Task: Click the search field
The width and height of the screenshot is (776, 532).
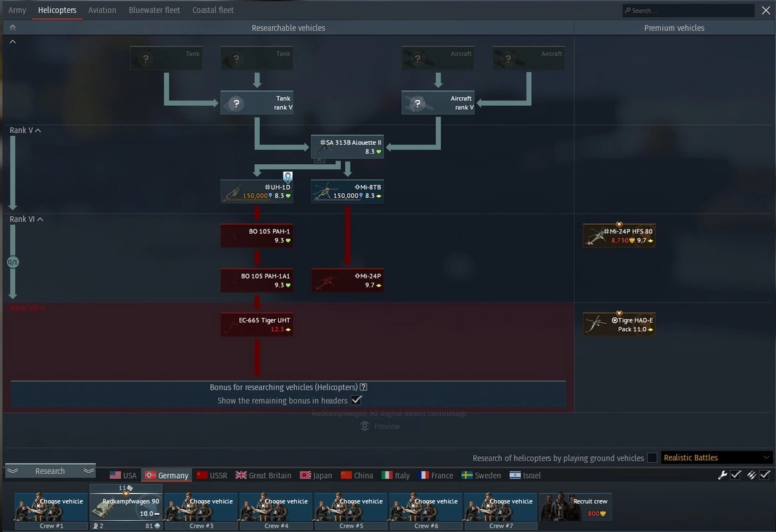Action: point(688,11)
